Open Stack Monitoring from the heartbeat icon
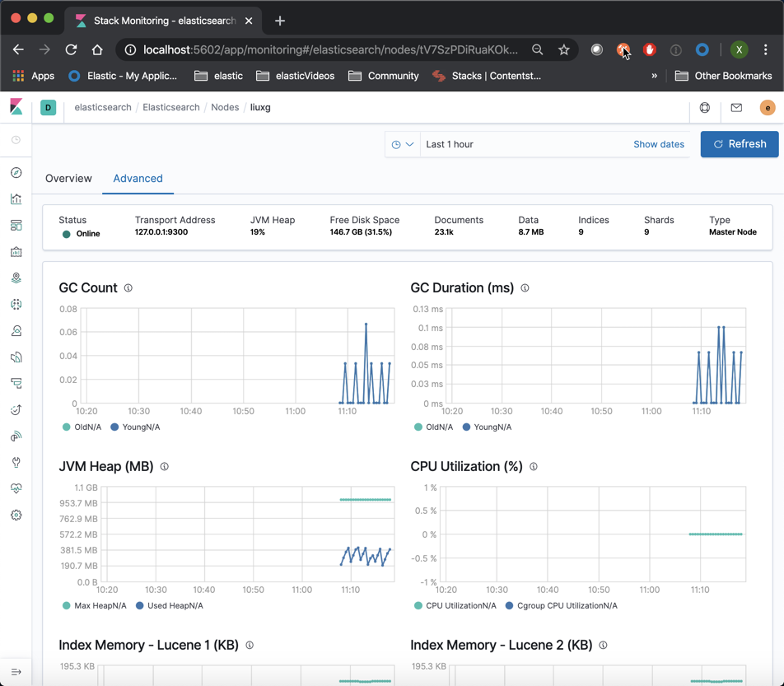 [16, 488]
